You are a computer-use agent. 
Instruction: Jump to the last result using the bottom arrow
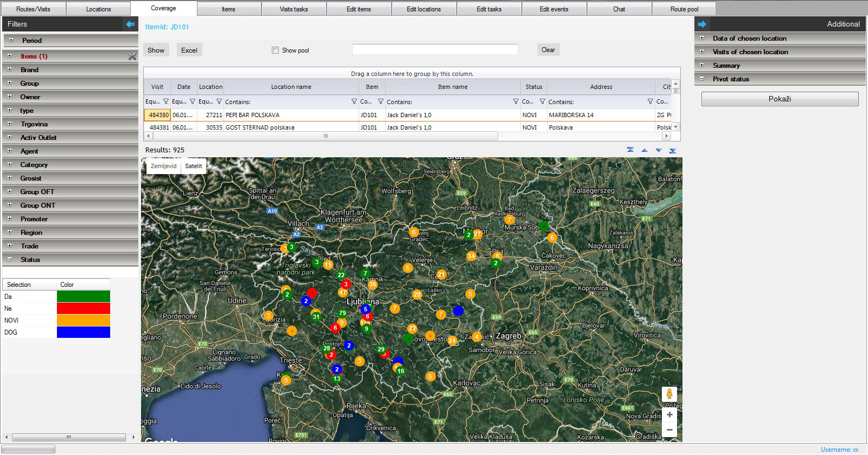(x=673, y=150)
